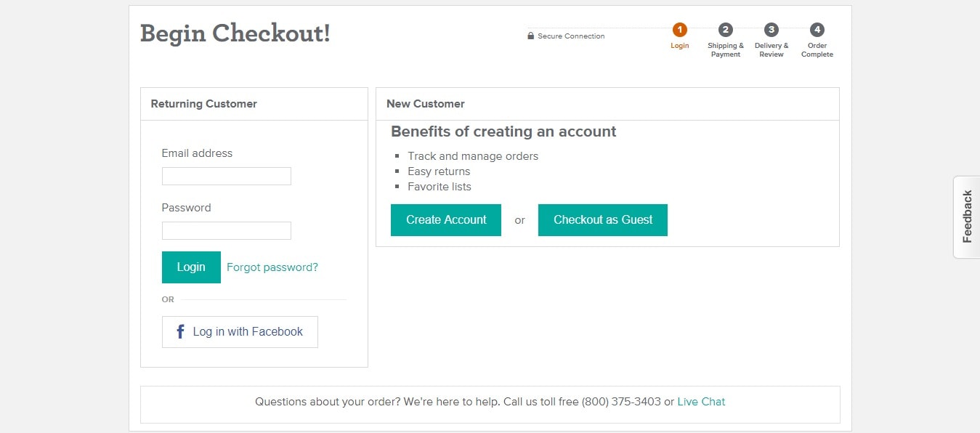
Task: Log in with Facebook button
Action: 240,332
